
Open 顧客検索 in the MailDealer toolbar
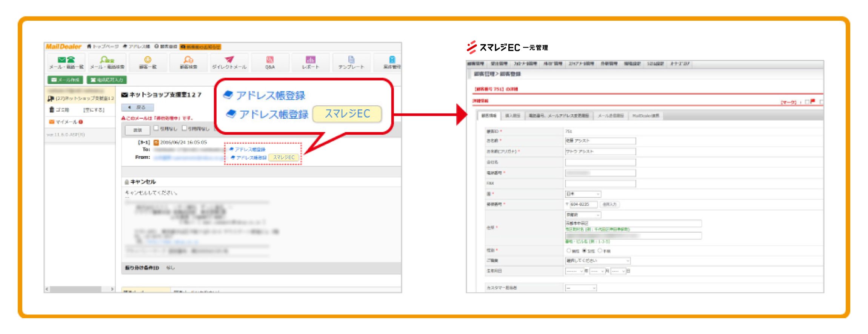pos(188,63)
